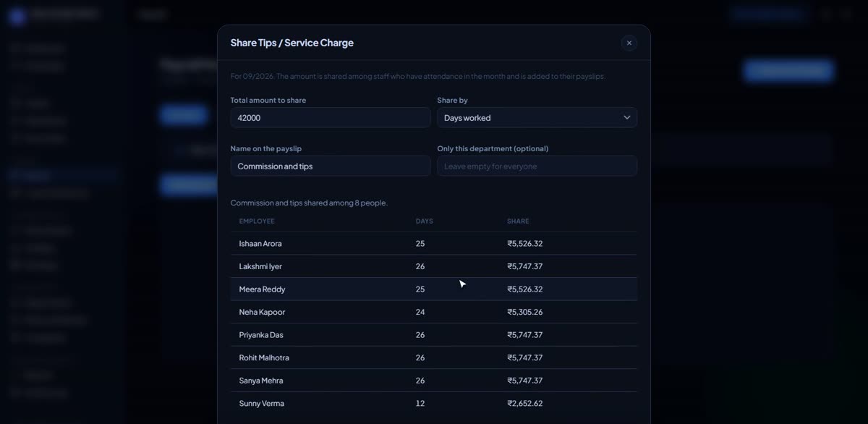
Task: Click the EMPLOYEE column header
Action: (257, 221)
